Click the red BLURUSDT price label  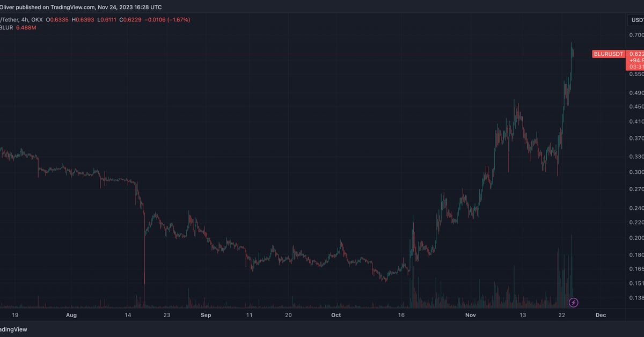608,54
